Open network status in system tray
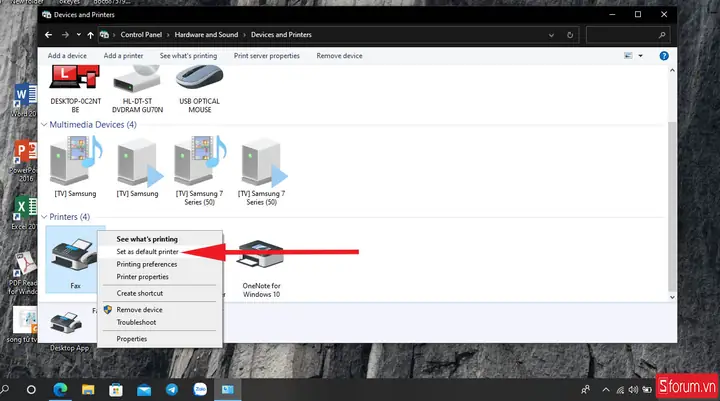The height and width of the screenshot is (401, 720). [x=620, y=390]
